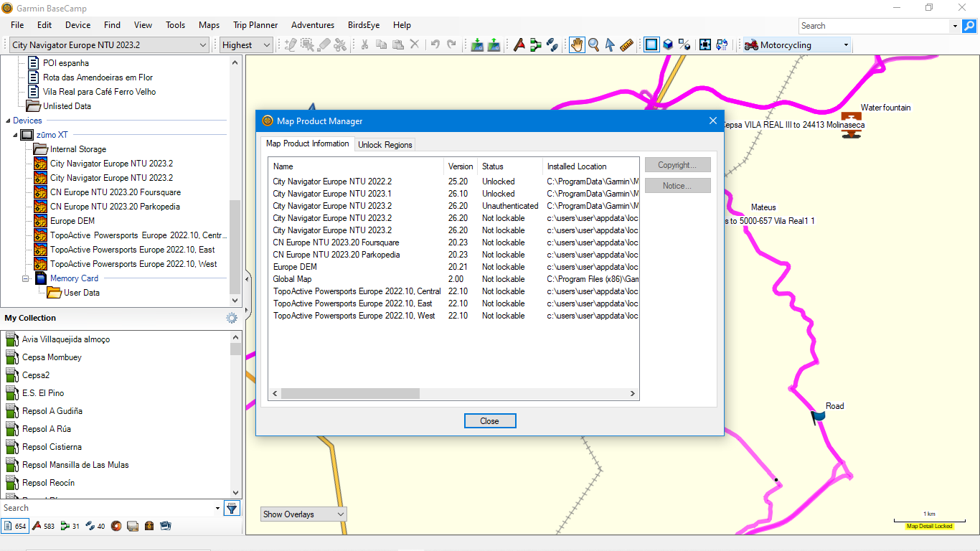
Task: Click the Receive from Device icon
Action: click(494, 44)
